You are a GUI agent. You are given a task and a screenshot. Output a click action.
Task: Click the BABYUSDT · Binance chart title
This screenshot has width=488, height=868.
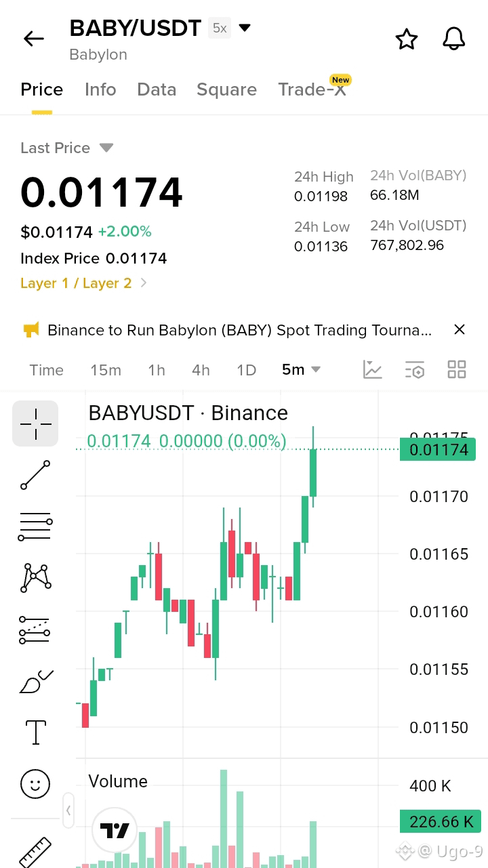188,413
